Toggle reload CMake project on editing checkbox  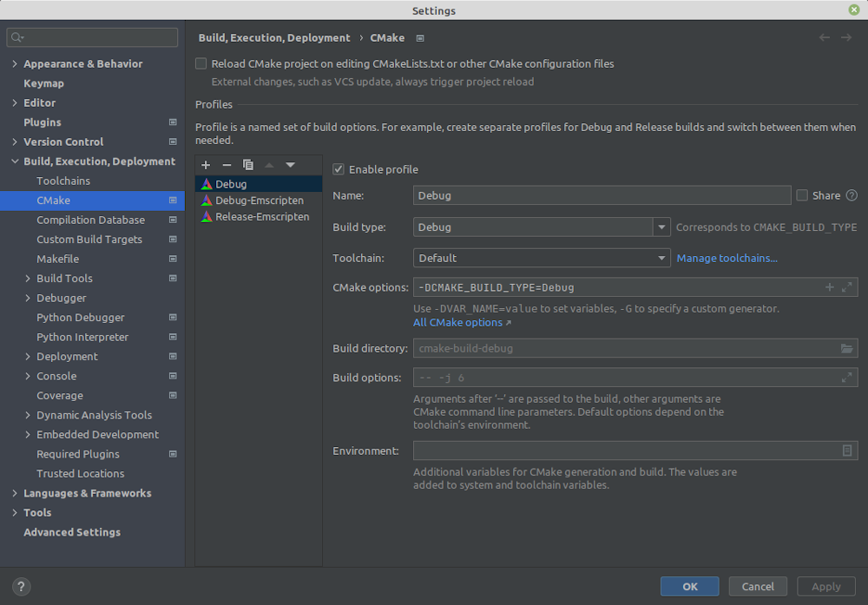[x=201, y=63]
